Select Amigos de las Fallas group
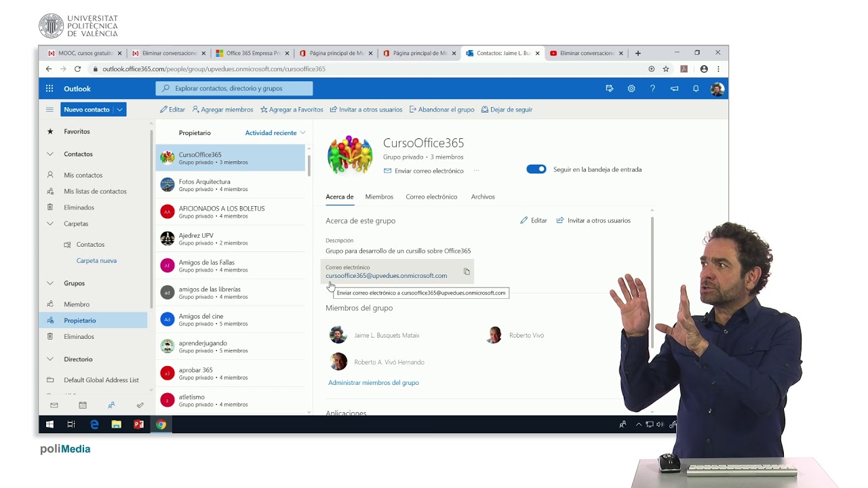 [x=231, y=266]
